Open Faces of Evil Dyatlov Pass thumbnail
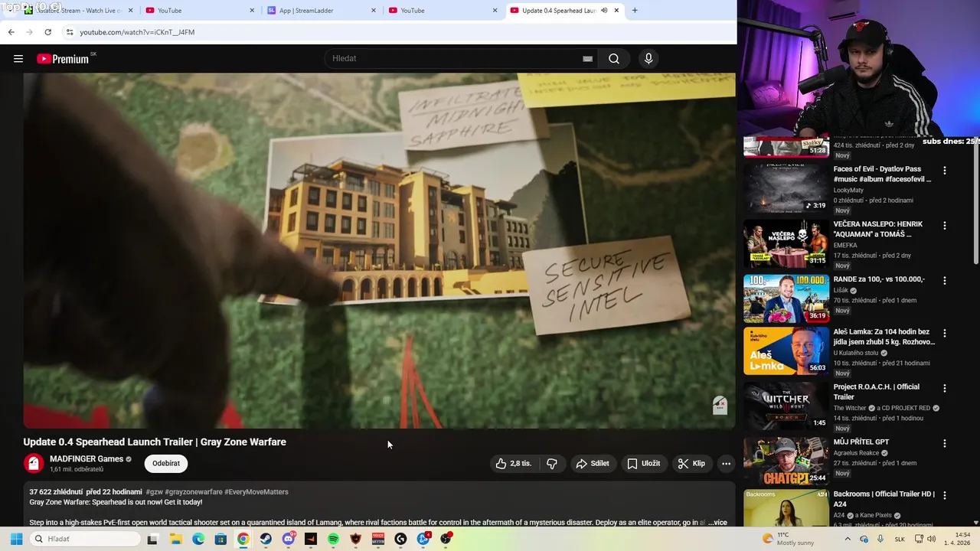This screenshot has height=551, width=980. [x=786, y=188]
